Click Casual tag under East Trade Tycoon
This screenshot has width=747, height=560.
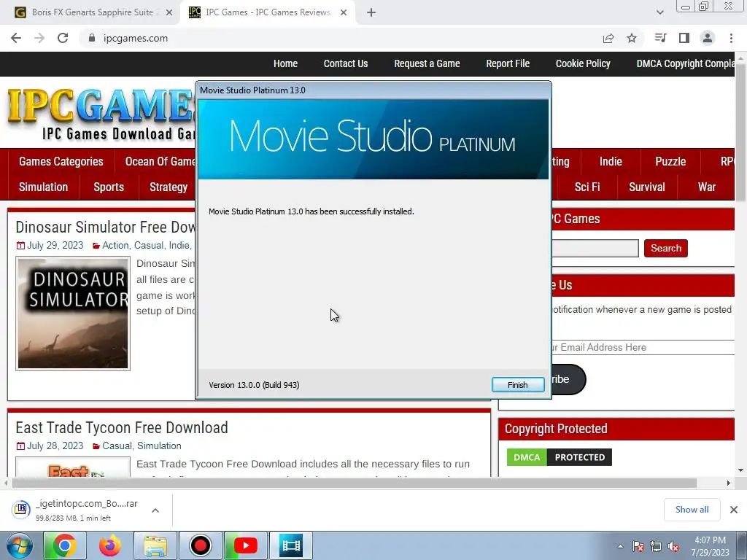[117, 446]
